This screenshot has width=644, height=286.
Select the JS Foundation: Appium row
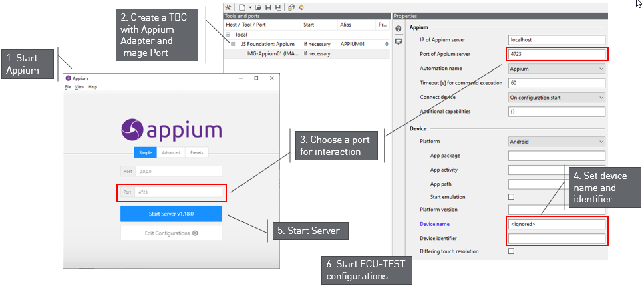[307, 44]
